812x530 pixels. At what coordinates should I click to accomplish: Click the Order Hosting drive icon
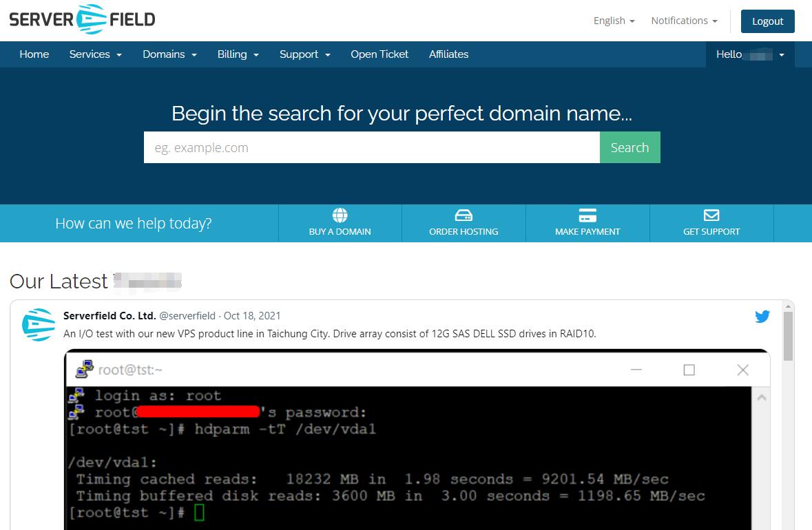tap(464, 215)
